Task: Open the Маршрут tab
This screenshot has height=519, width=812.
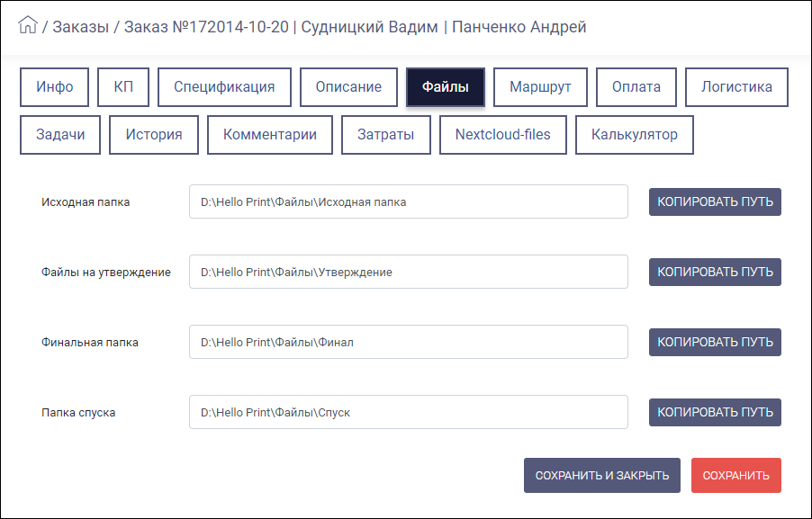Action: tap(540, 87)
